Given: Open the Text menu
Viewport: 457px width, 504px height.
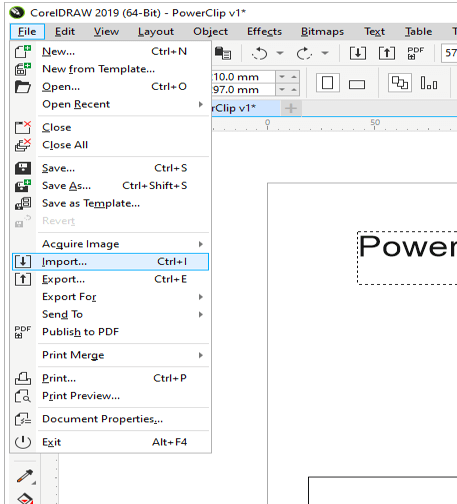Looking at the screenshot, I should [374, 32].
